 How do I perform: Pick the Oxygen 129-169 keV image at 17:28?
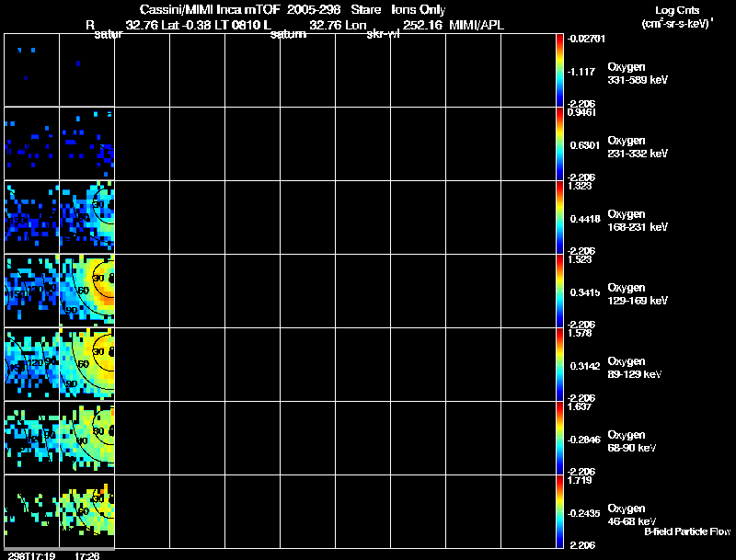coord(86,291)
